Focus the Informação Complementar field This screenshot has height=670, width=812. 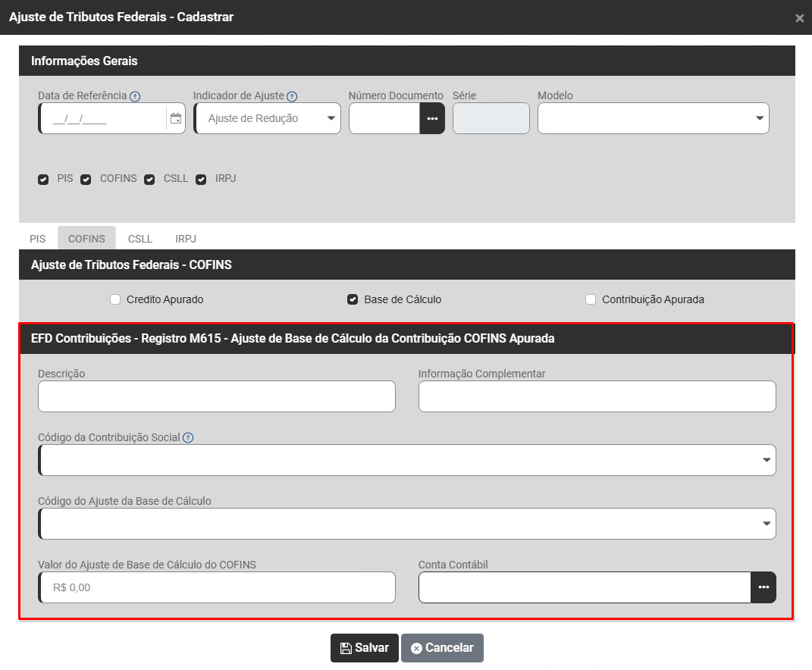(597, 396)
